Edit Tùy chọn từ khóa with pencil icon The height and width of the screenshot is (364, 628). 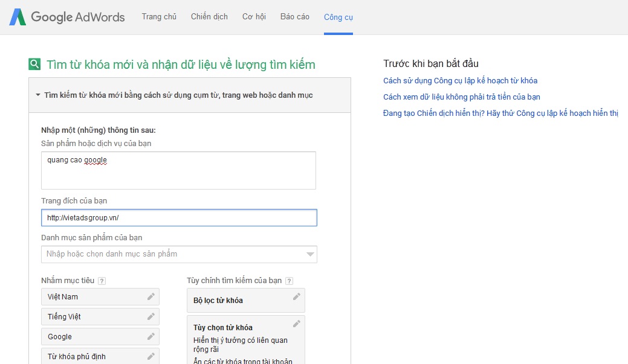pos(296,324)
